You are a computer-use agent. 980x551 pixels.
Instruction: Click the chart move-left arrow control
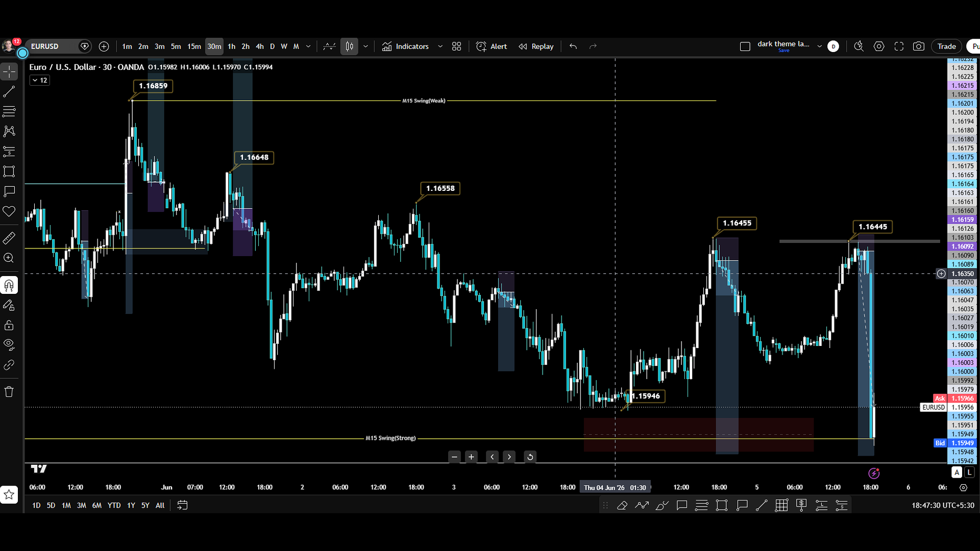click(x=492, y=457)
